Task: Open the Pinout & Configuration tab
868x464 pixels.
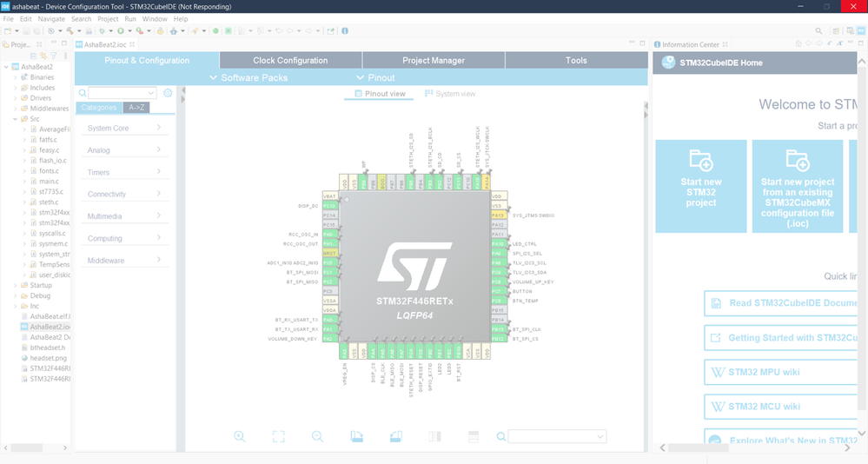Action: click(x=147, y=60)
